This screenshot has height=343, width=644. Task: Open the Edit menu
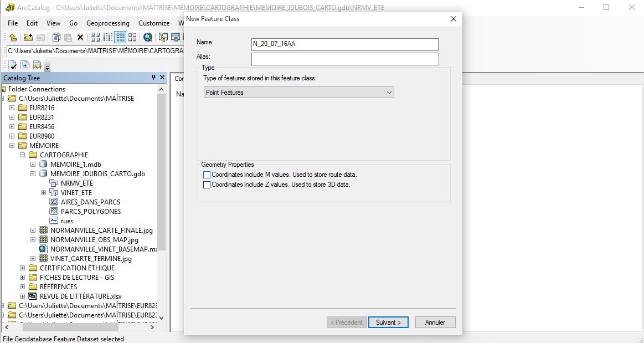point(32,23)
